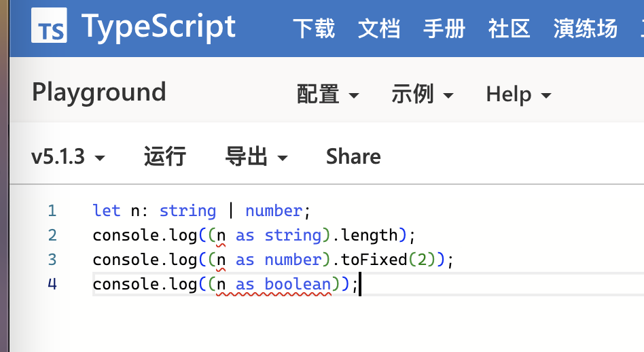Open the 示例 examples dropdown
Viewport: 644px width, 352px height.
coord(423,94)
